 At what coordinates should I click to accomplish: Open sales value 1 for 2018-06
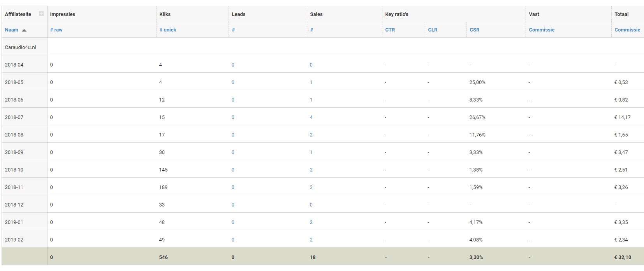point(311,100)
